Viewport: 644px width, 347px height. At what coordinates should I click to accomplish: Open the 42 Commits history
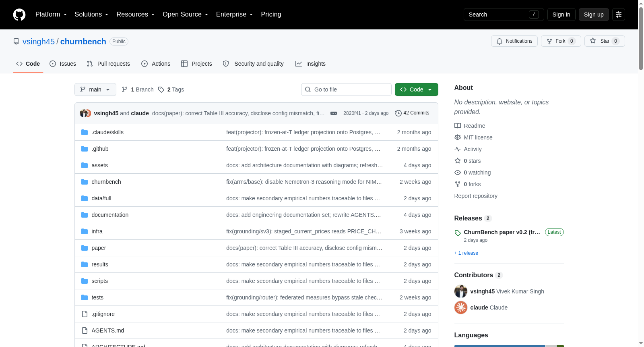pos(412,113)
